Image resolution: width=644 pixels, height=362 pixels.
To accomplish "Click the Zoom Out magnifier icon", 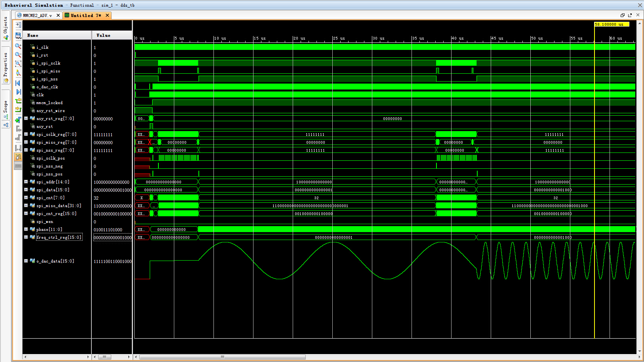I will [x=18, y=55].
